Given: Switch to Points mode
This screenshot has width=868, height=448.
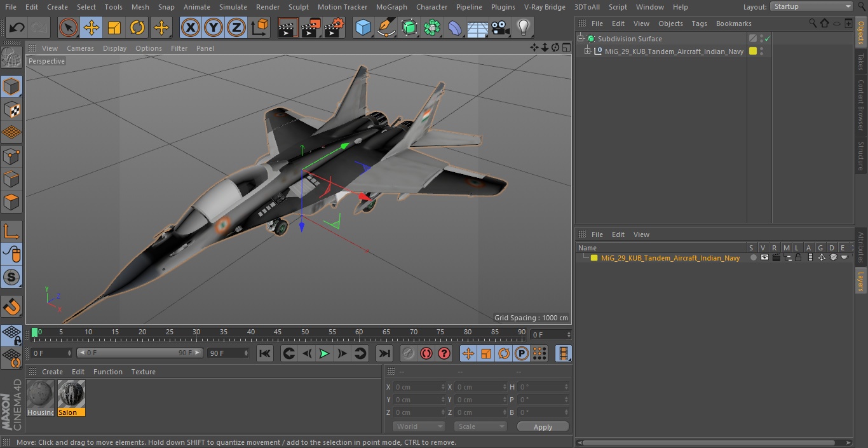Looking at the screenshot, I should pyautogui.click(x=11, y=156).
